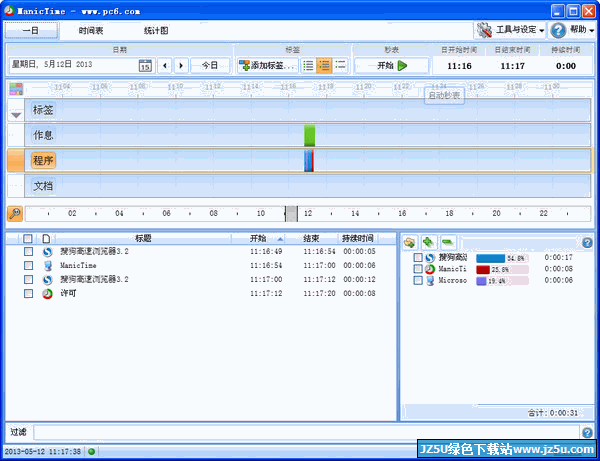Viewport: 600px width, 461px height.
Task: Select the third list view mode icon
Action: tap(340, 65)
